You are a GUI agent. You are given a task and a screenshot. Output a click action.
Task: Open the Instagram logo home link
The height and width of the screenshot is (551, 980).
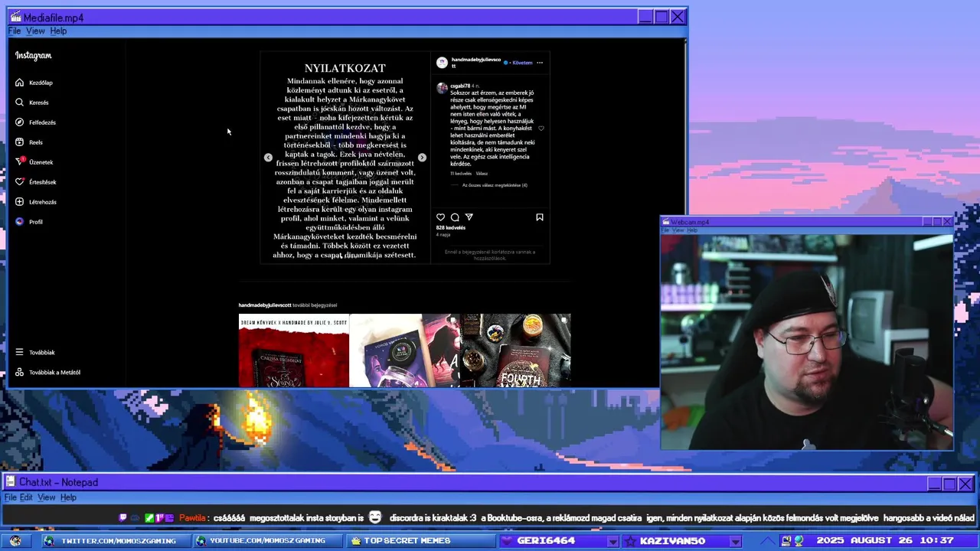click(x=33, y=55)
